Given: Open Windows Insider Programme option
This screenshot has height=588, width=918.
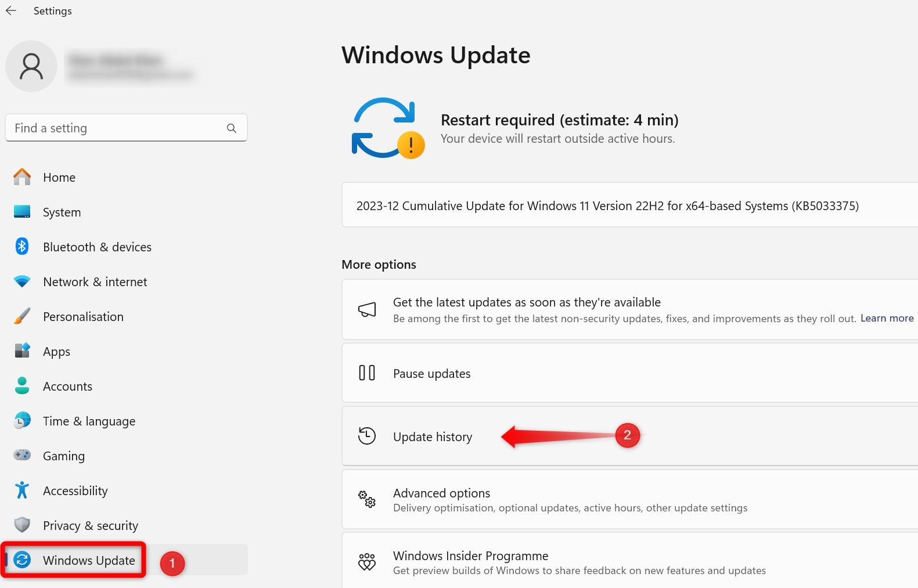Looking at the screenshot, I should pos(630,561).
